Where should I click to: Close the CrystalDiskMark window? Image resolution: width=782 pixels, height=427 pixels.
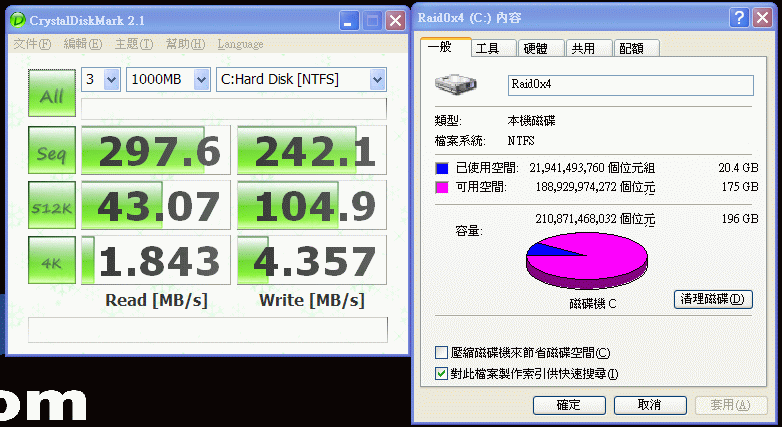395,20
